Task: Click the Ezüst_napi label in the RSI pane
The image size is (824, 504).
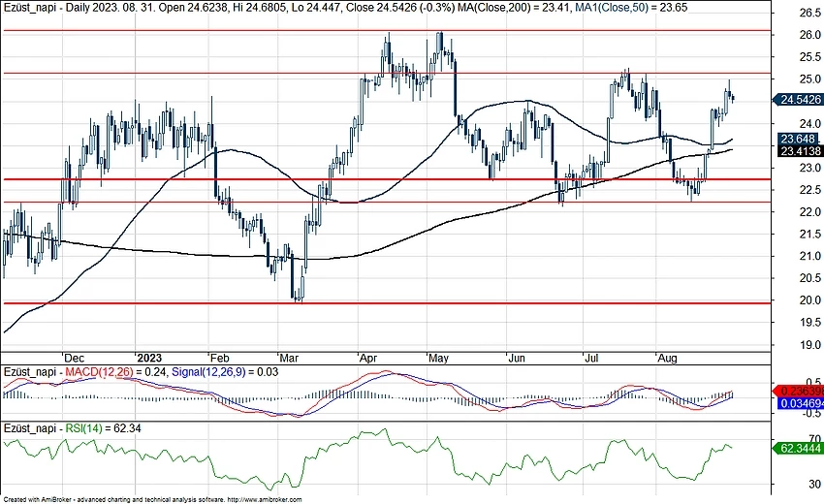Action: tap(29, 428)
